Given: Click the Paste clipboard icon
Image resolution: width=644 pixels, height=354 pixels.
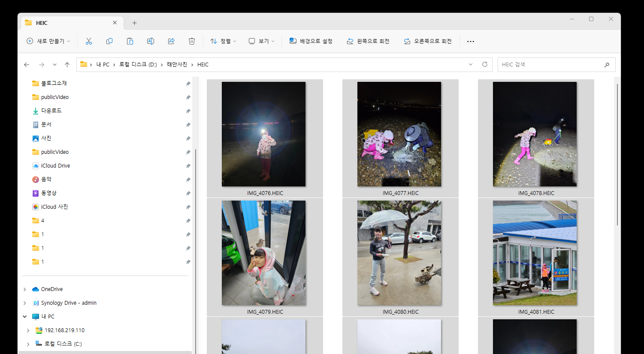Looking at the screenshot, I should pos(130,41).
